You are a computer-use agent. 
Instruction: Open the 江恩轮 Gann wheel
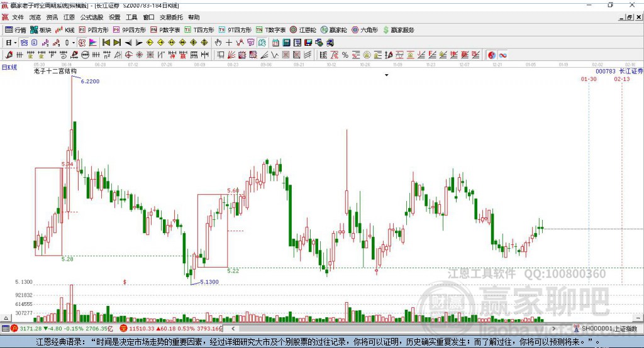303,30
